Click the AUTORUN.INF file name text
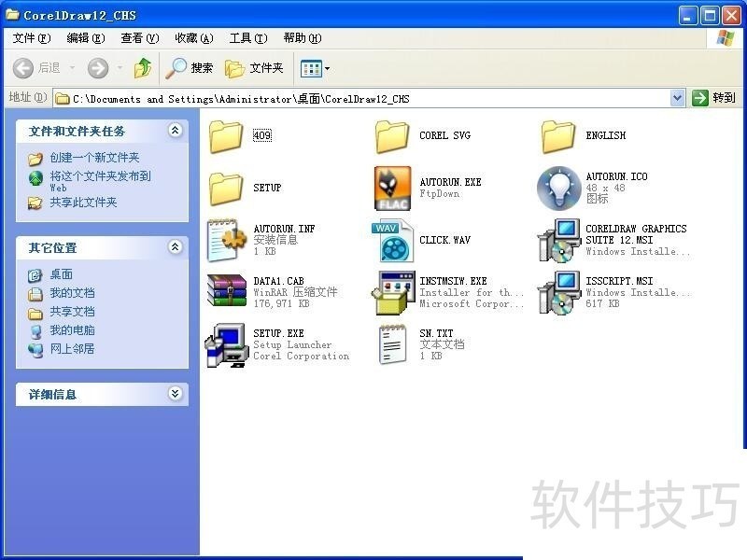 tap(284, 229)
